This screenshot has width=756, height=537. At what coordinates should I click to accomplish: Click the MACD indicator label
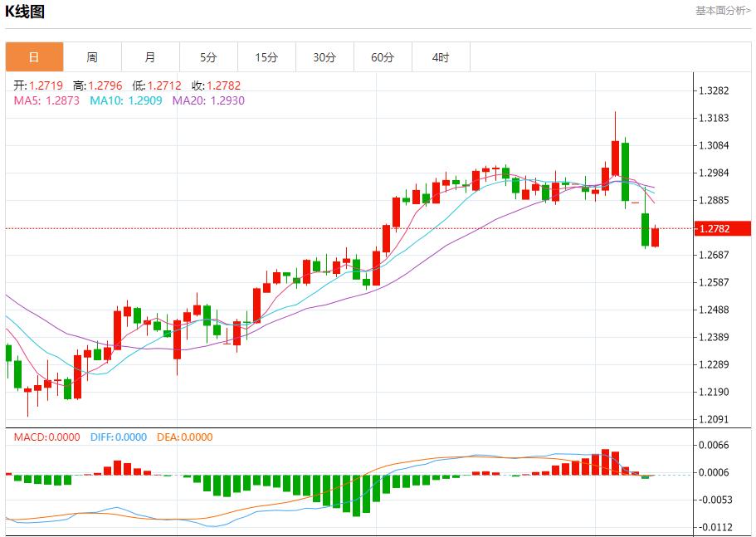tap(46, 437)
